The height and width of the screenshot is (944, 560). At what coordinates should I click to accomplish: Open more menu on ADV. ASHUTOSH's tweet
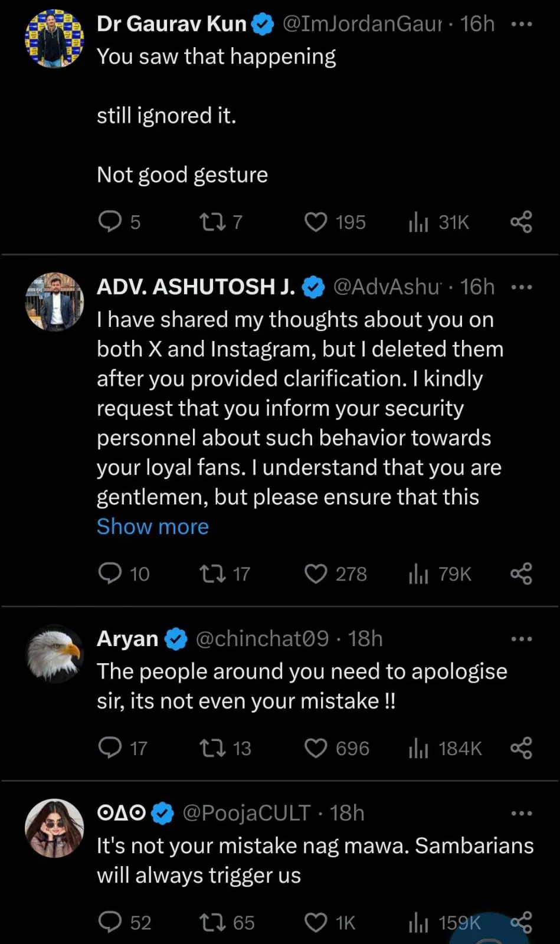522,288
